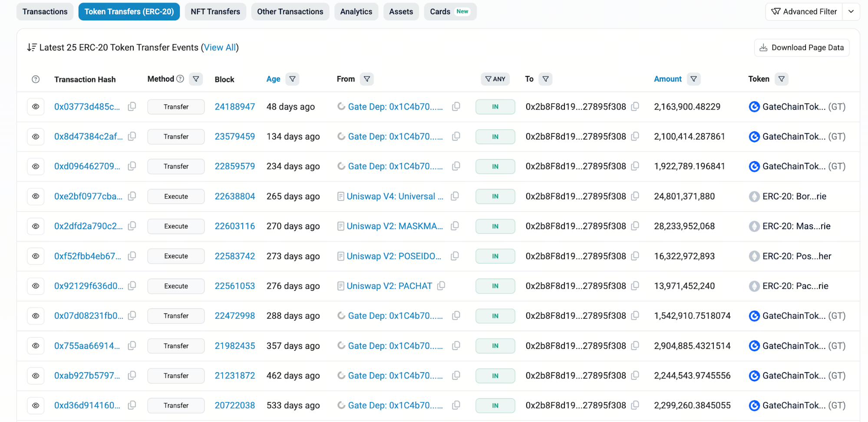Copy the Uniswap V2: PACHAT from address
This screenshot has height=422, width=868.
pyautogui.click(x=441, y=286)
